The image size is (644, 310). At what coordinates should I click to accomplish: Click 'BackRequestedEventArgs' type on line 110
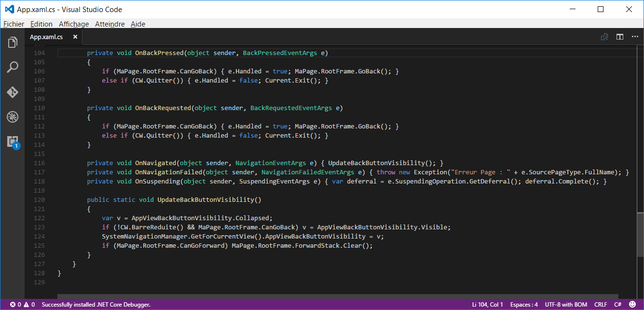[x=291, y=108]
